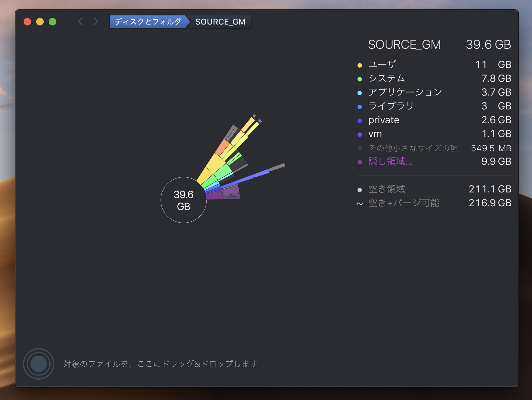Image resolution: width=532 pixels, height=400 pixels.
Task: Click the SOURCE_GM title in the sidebar
Action: 404,45
